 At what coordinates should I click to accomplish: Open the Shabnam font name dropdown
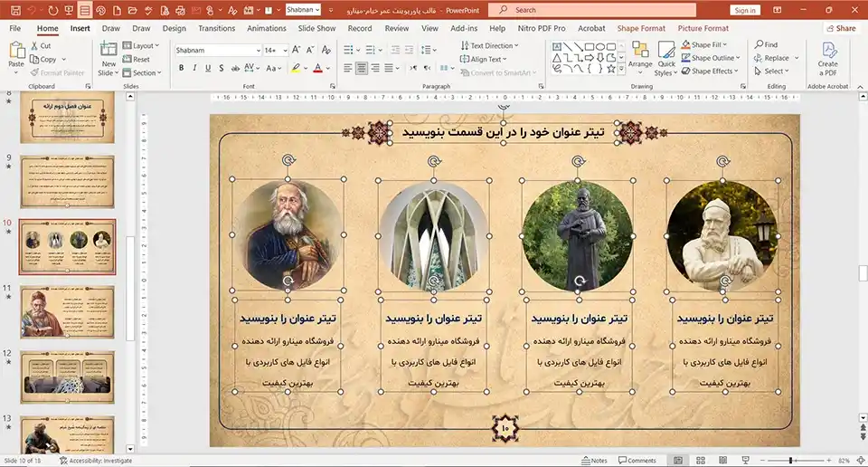(258, 51)
